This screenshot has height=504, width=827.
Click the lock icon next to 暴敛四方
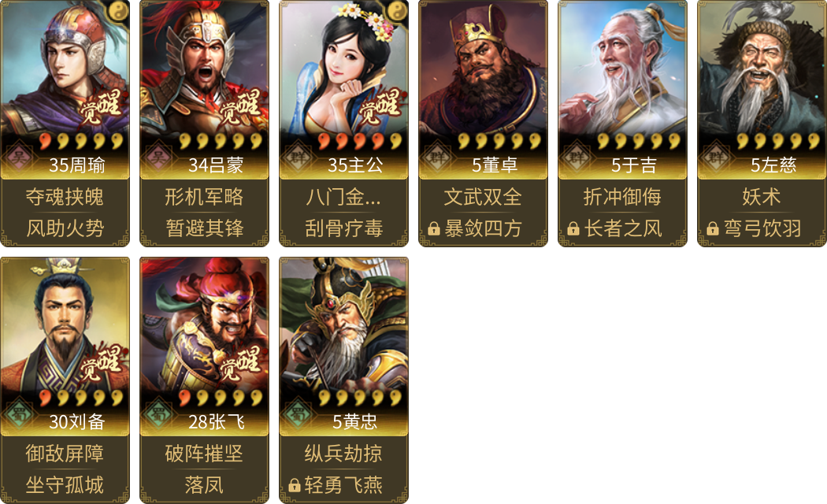433,229
